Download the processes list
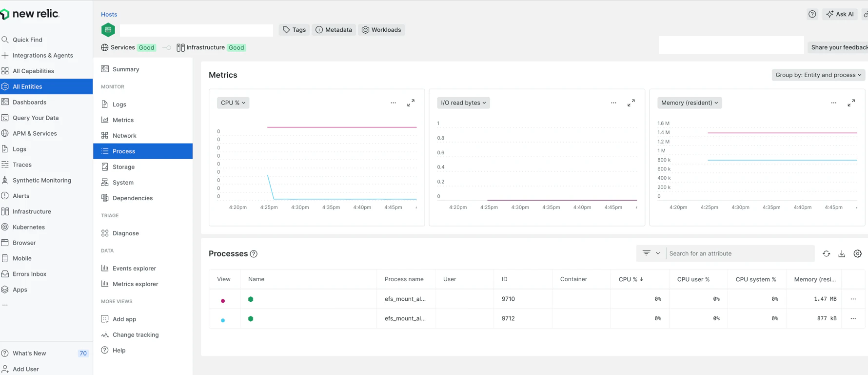Image resolution: width=868 pixels, height=375 pixels. (x=842, y=253)
